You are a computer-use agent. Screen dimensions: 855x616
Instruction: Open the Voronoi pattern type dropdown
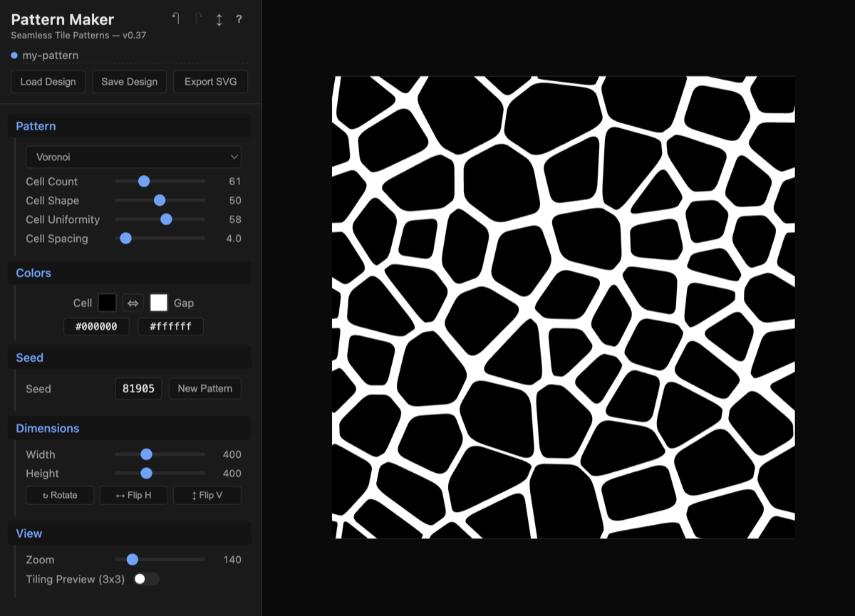tap(133, 157)
